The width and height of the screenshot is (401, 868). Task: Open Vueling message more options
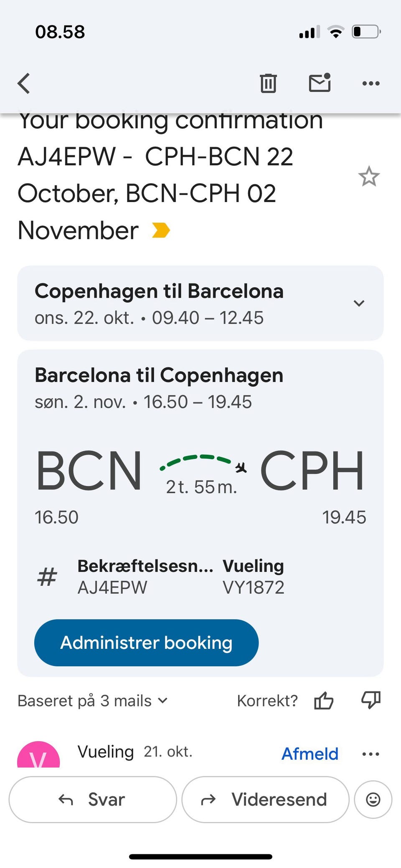pyautogui.click(x=371, y=754)
